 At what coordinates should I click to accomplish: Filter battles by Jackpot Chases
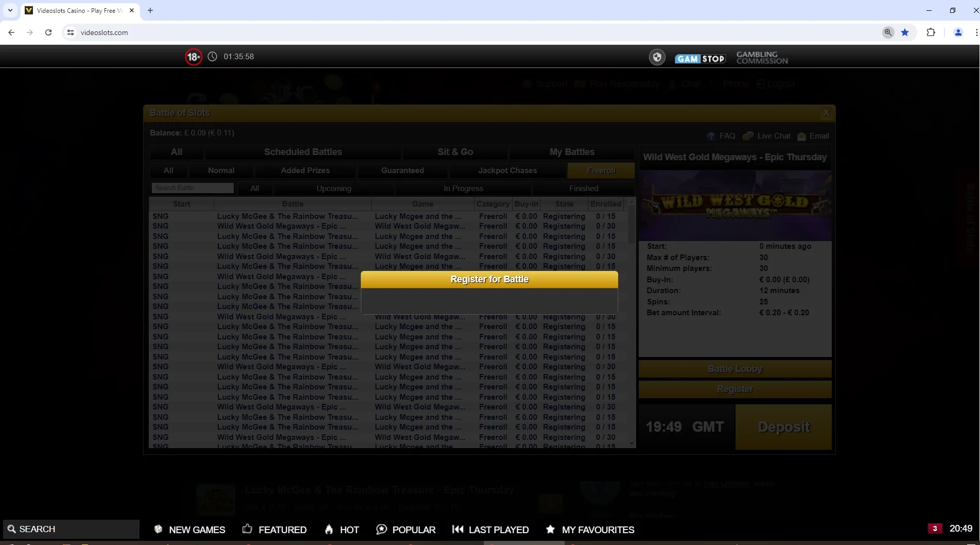coord(507,171)
